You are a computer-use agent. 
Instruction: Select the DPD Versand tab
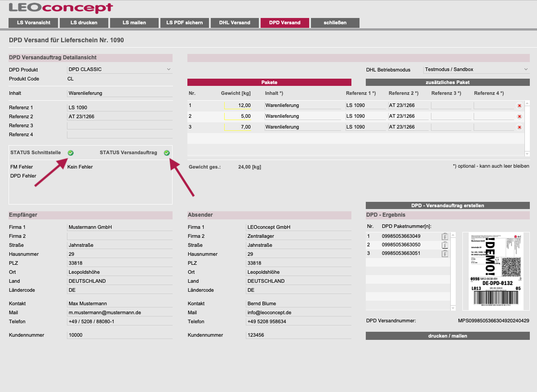284,22
